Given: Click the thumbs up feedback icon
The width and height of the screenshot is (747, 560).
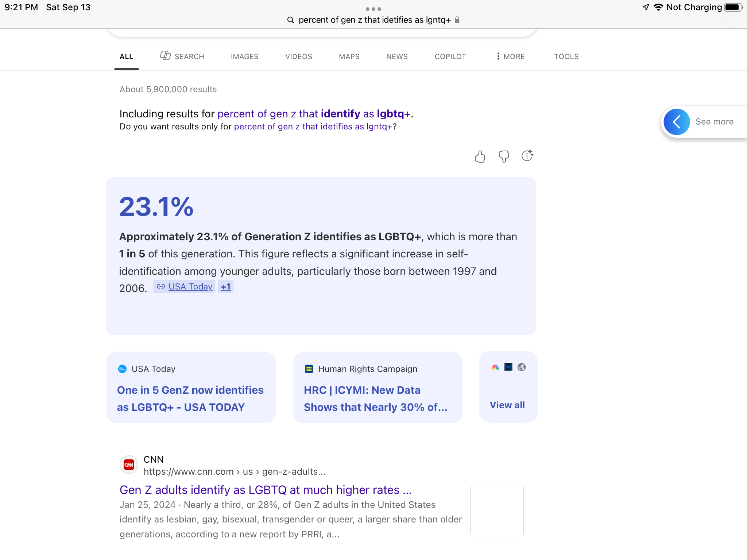Looking at the screenshot, I should pos(480,156).
